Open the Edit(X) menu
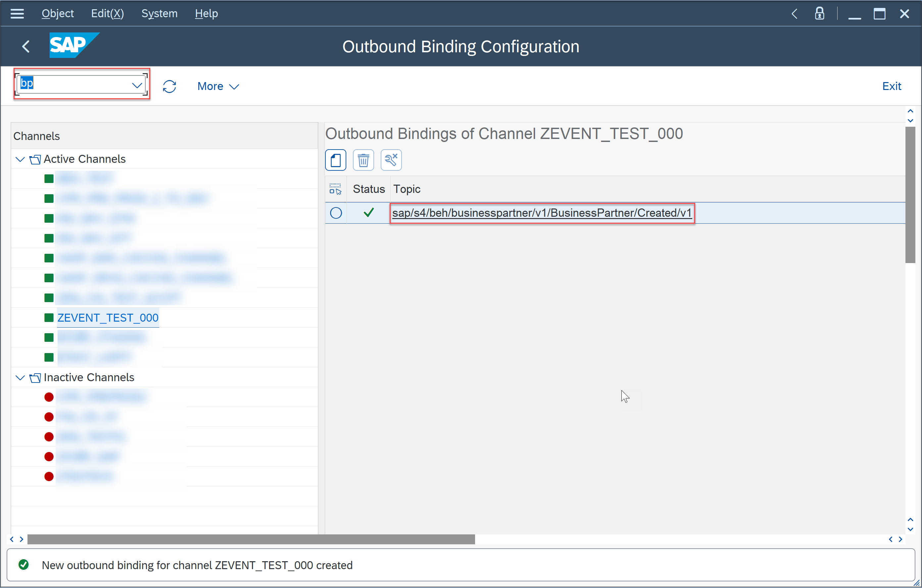The height and width of the screenshot is (588, 922). point(107,14)
